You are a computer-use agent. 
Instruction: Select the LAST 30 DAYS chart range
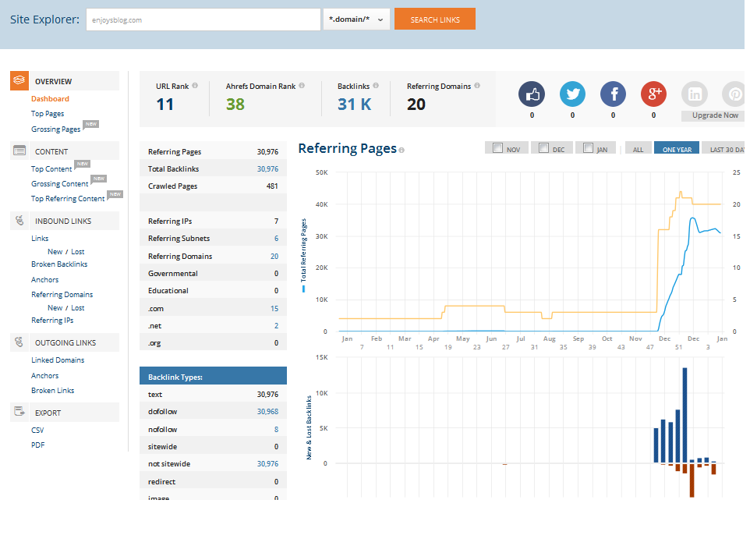[723, 148]
